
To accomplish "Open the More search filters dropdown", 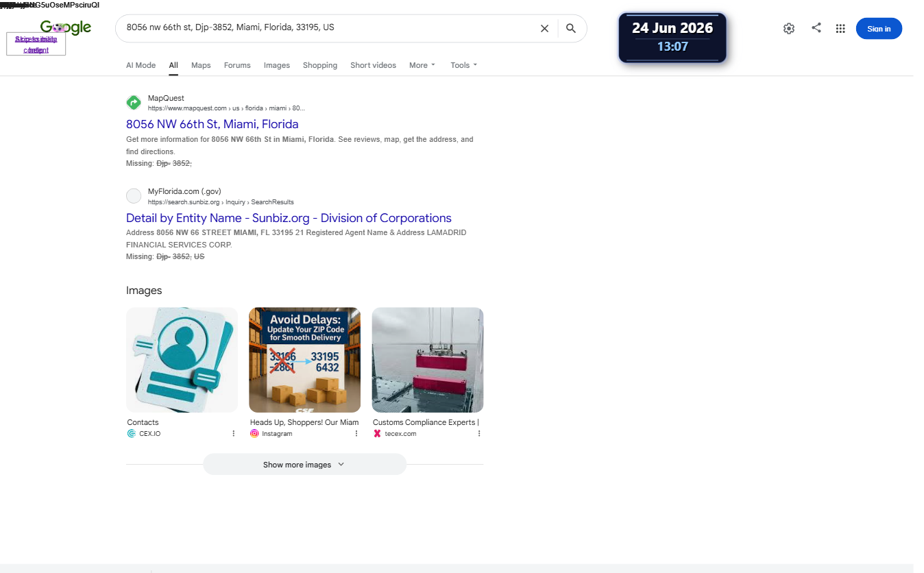I will point(422,65).
